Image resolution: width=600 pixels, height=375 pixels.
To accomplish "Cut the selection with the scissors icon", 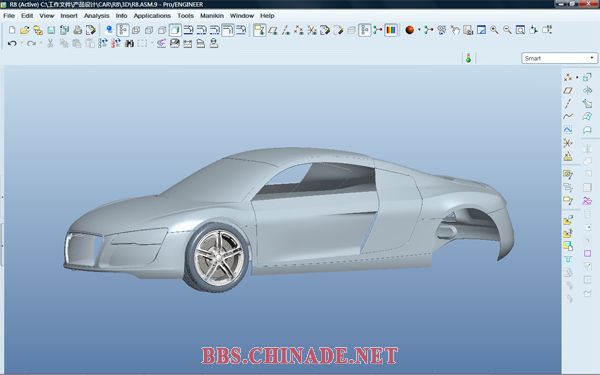I will coord(50,44).
